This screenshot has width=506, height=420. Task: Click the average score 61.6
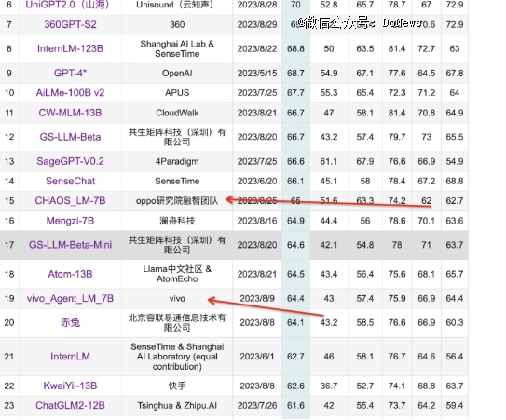click(295, 405)
